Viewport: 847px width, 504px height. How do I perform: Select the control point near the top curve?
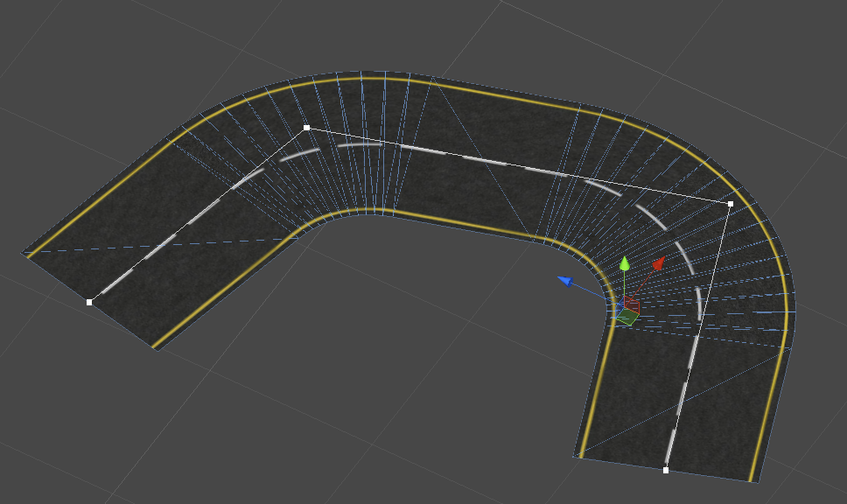306,128
